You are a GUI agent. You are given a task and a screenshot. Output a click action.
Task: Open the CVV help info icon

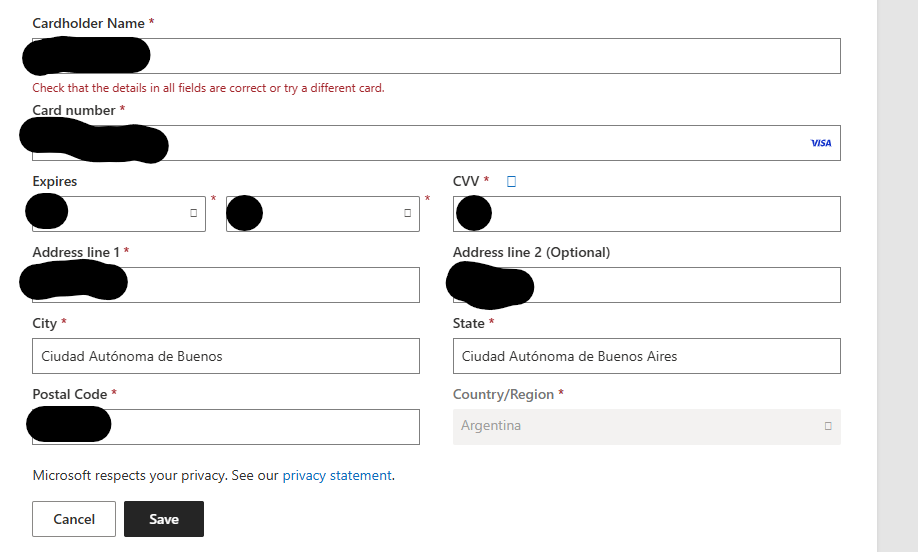coord(511,181)
